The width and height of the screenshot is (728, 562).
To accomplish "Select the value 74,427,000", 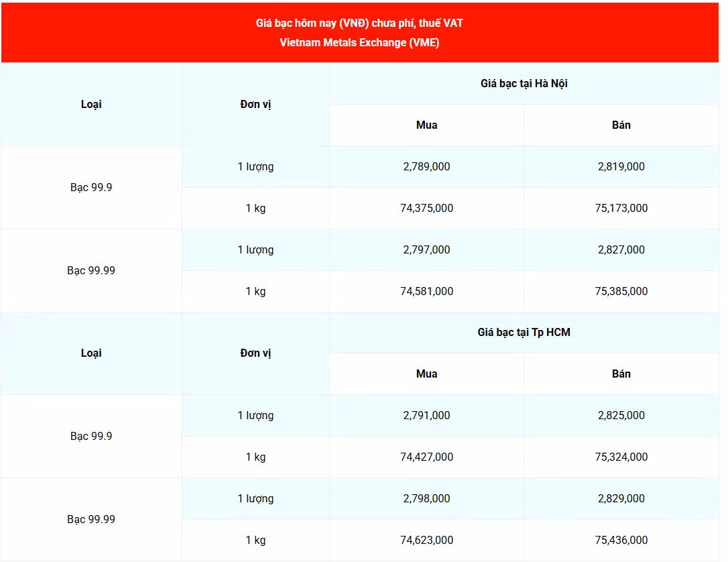I will [x=427, y=457].
